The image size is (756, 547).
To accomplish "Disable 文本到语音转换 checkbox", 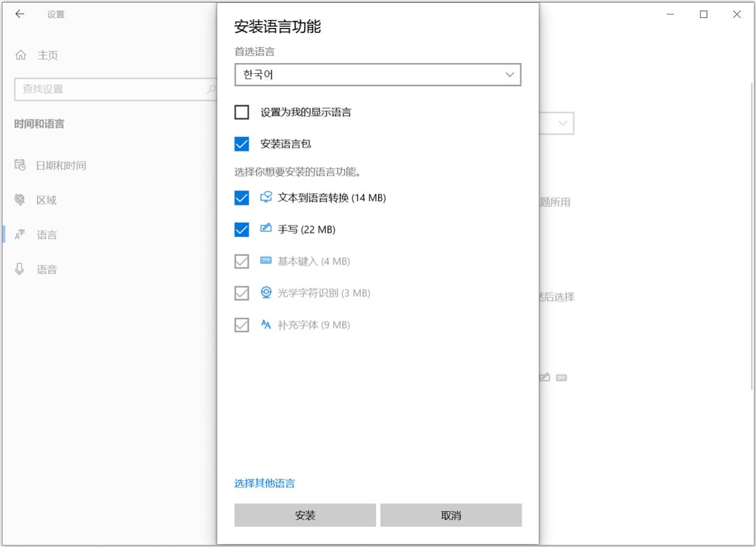I will tap(241, 198).
